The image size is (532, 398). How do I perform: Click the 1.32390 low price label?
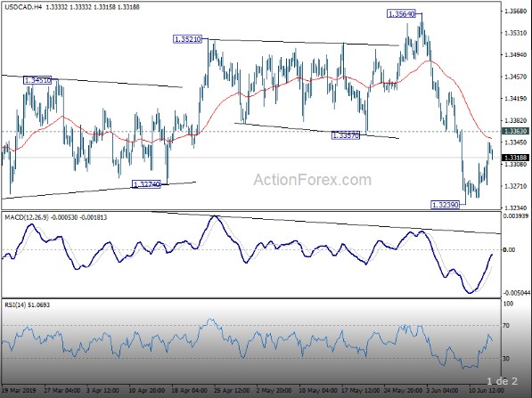coord(446,205)
